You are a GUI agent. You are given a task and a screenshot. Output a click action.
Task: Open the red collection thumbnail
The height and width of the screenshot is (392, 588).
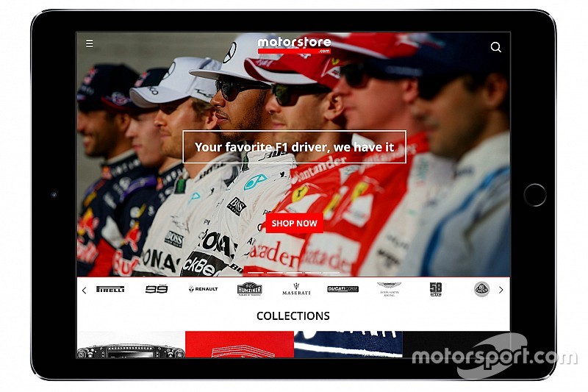[x=240, y=344]
